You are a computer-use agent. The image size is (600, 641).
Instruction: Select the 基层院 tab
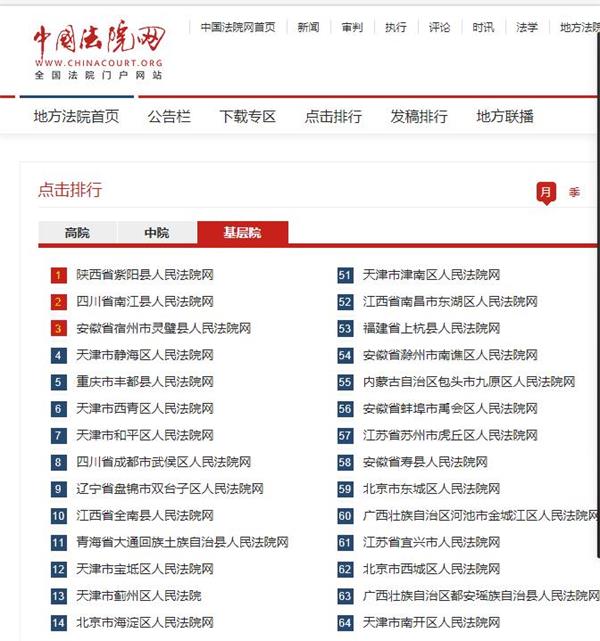click(x=243, y=233)
